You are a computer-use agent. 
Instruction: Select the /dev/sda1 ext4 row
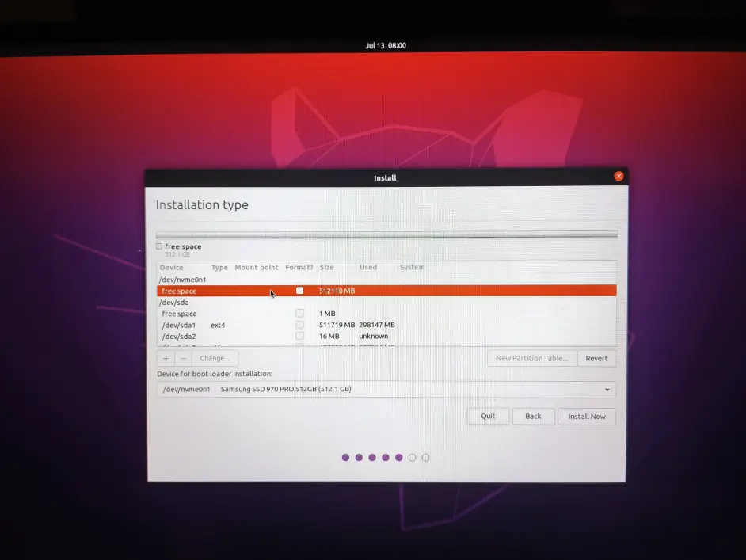pyautogui.click(x=386, y=325)
